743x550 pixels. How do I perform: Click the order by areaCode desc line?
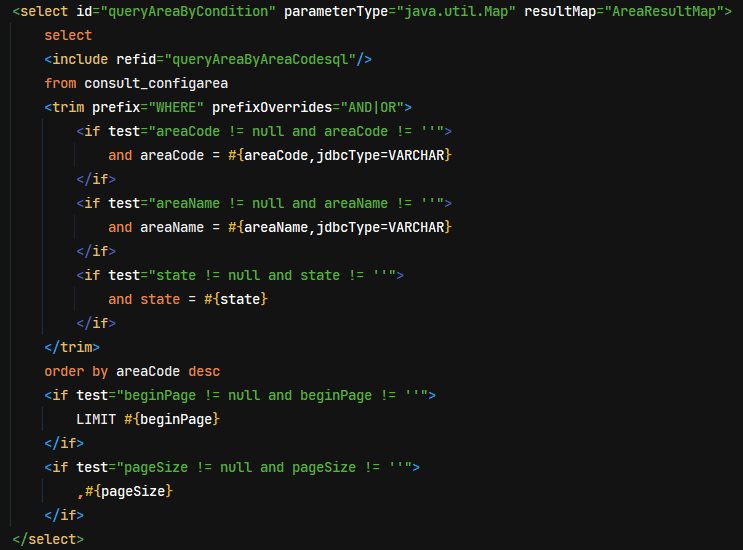click(x=132, y=371)
